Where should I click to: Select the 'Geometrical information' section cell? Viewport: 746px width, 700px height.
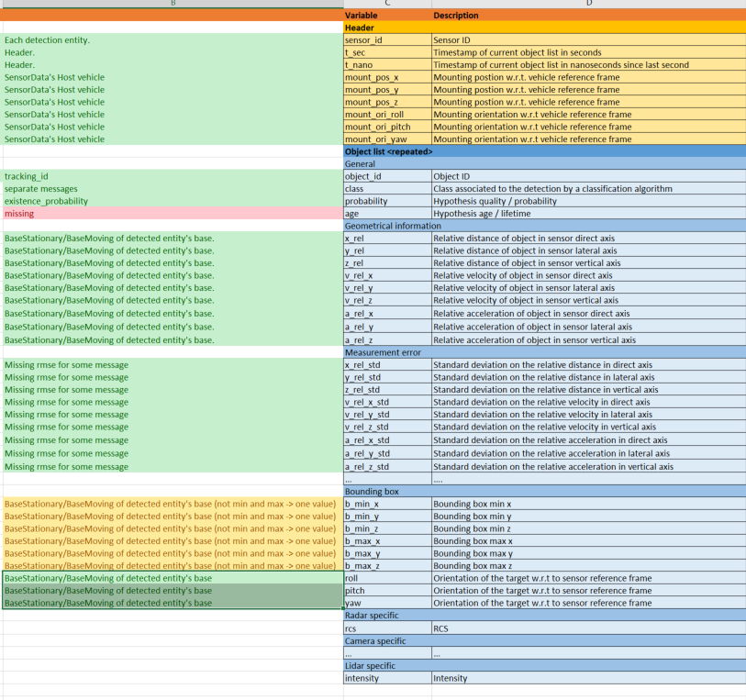pos(545,226)
